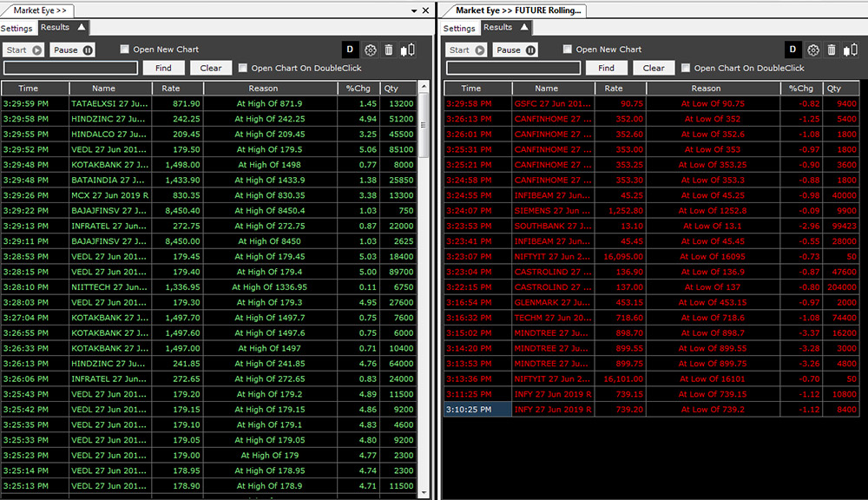The width and height of the screenshot is (868, 500).
Task: Select the NIITTECH 27 Jun... row name
Action: pyautogui.click(x=109, y=287)
